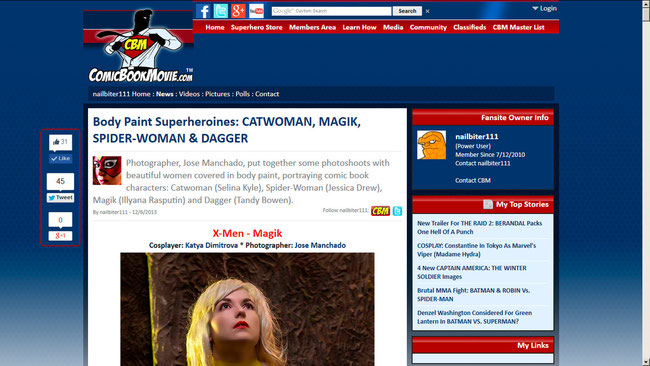650x366 pixels.
Task: Click the X-Men - Magik heading
Action: coord(247,233)
